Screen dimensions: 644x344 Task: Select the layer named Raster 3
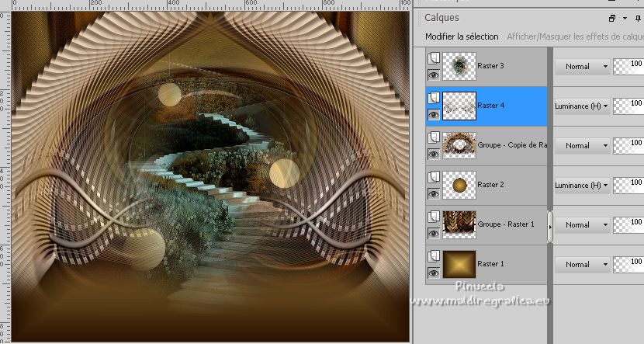point(490,66)
